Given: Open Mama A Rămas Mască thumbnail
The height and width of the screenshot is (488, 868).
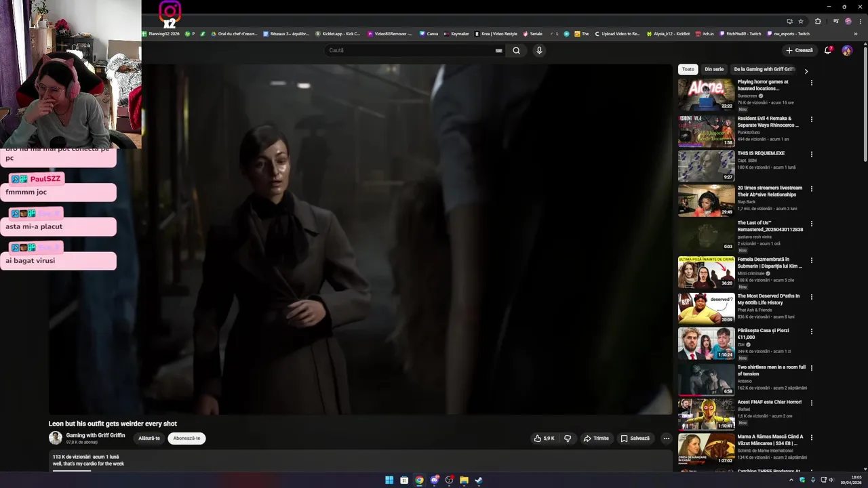Looking at the screenshot, I should [706, 449].
